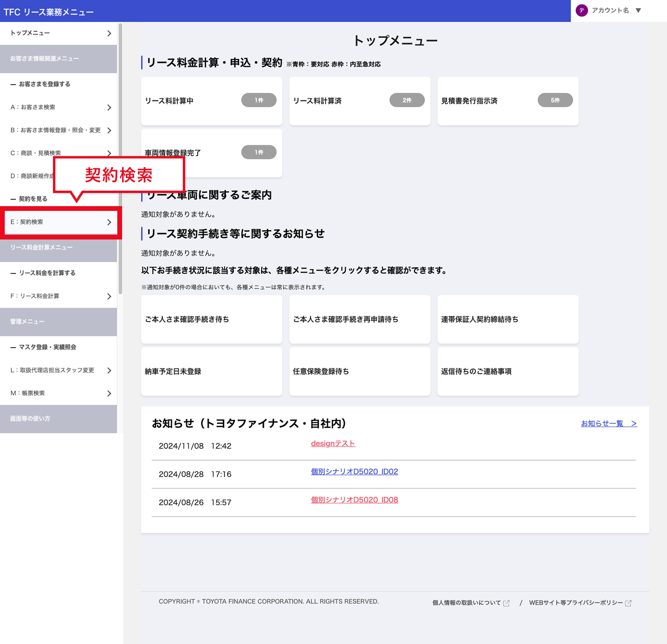
Task: Open 納車予定日未登録 card
Action: tap(212, 371)
